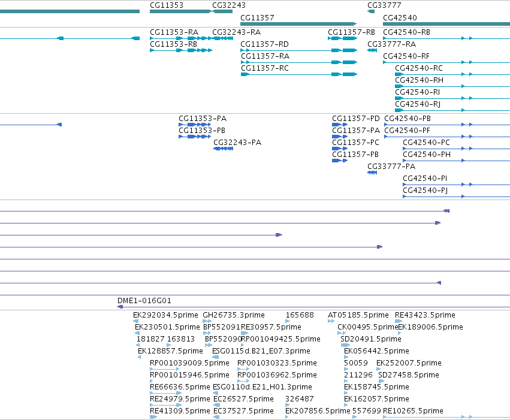Screen dimensions: 510x420
Task: Click EST label EC26527.5prime
Action: point(244,400)
